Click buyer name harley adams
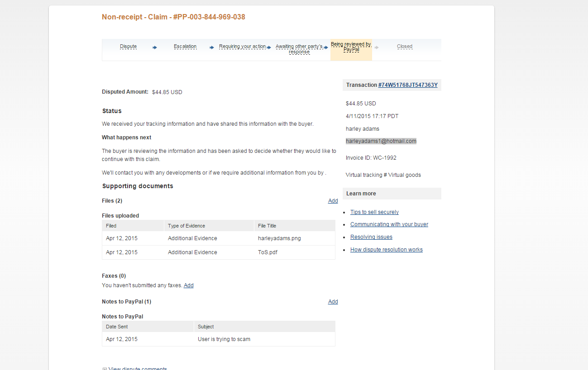 363,129
